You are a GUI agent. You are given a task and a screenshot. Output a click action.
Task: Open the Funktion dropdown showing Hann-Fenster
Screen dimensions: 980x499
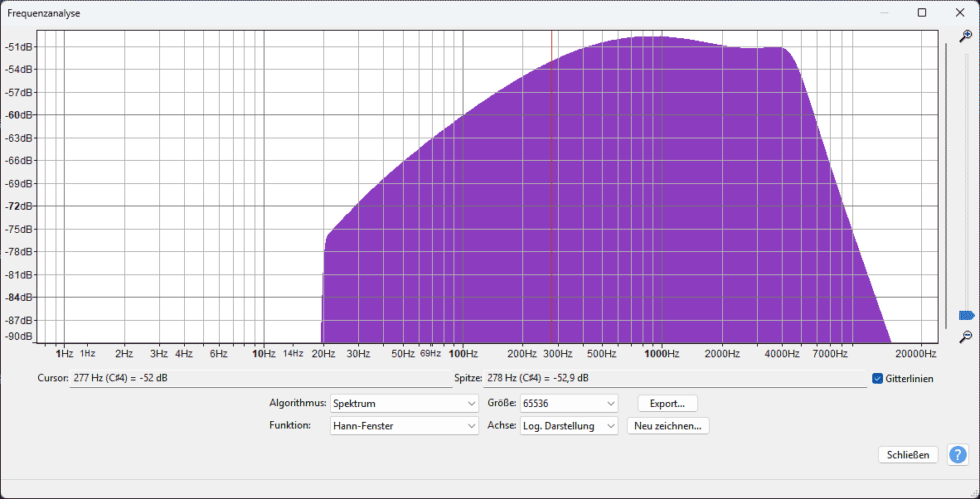pos(405,426)
